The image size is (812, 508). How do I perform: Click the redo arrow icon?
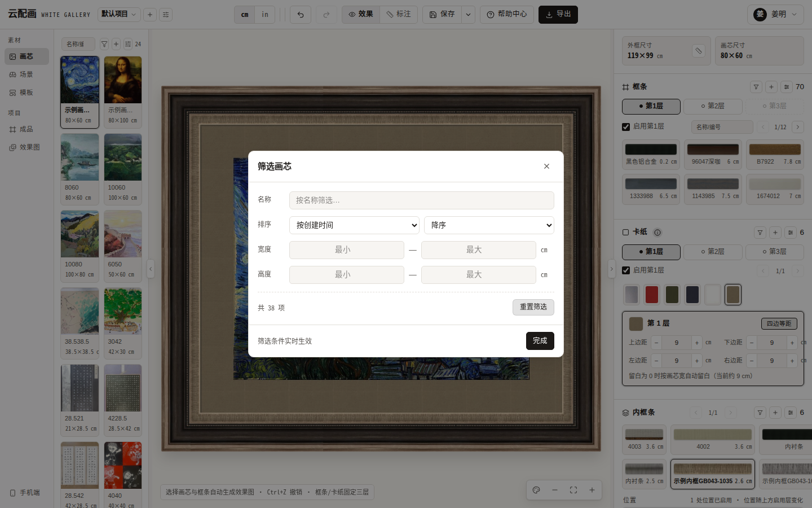point(326,15)
